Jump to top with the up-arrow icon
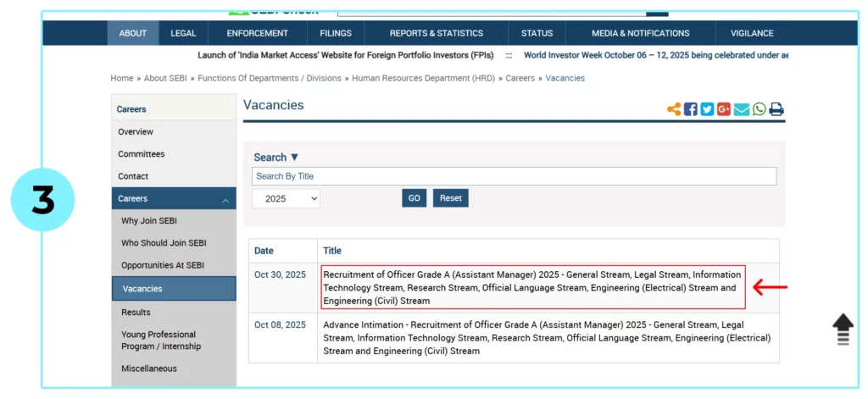This screenshot has width=868, height=399. [843, 330]
